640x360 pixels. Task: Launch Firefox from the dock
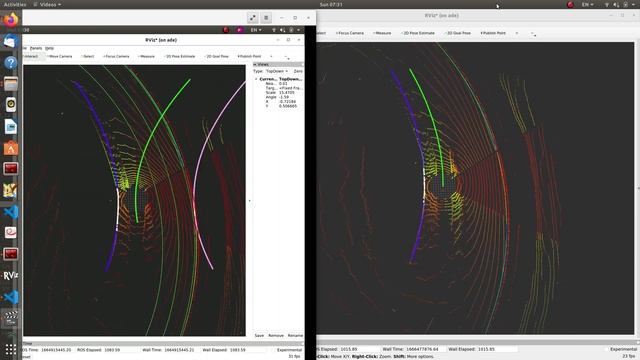[11, 20]
